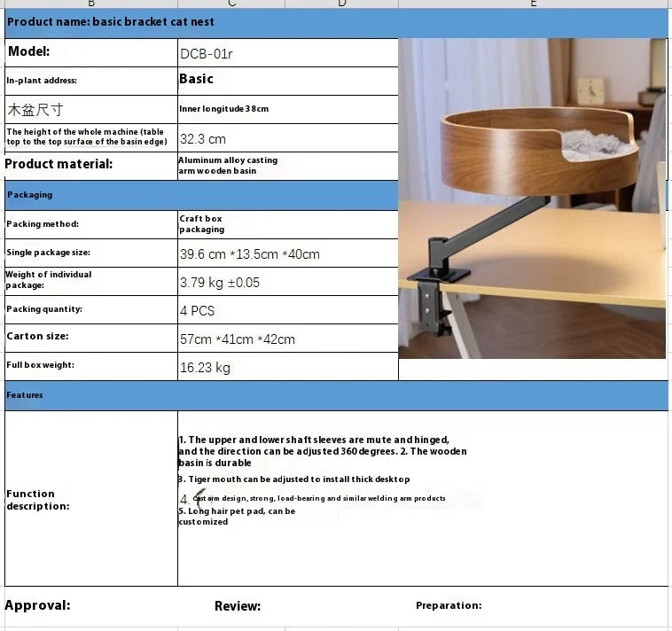The image size is (672, 631).
Task: Click the packing quantity value 4 PCS
Action: point(287,310)
